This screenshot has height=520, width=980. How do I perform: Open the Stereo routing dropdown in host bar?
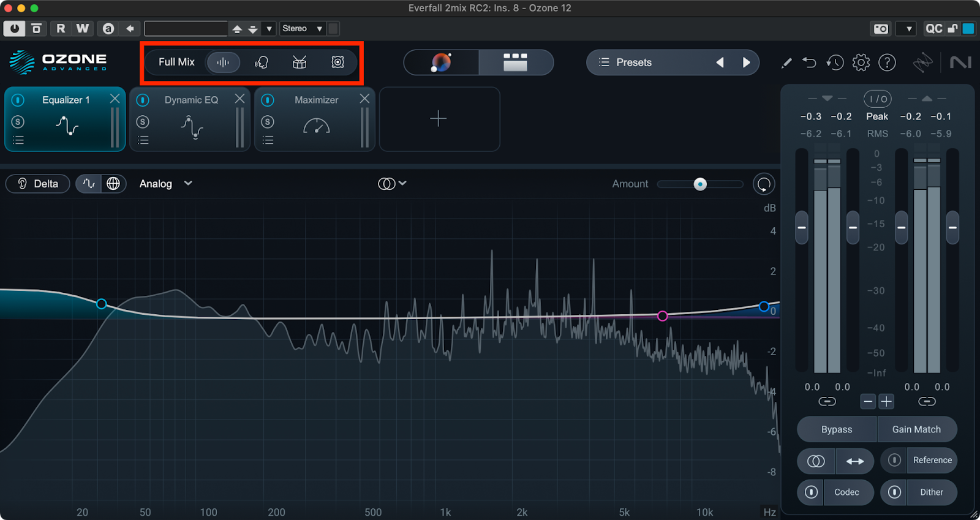pyautogui.click(x=302, y=29)
